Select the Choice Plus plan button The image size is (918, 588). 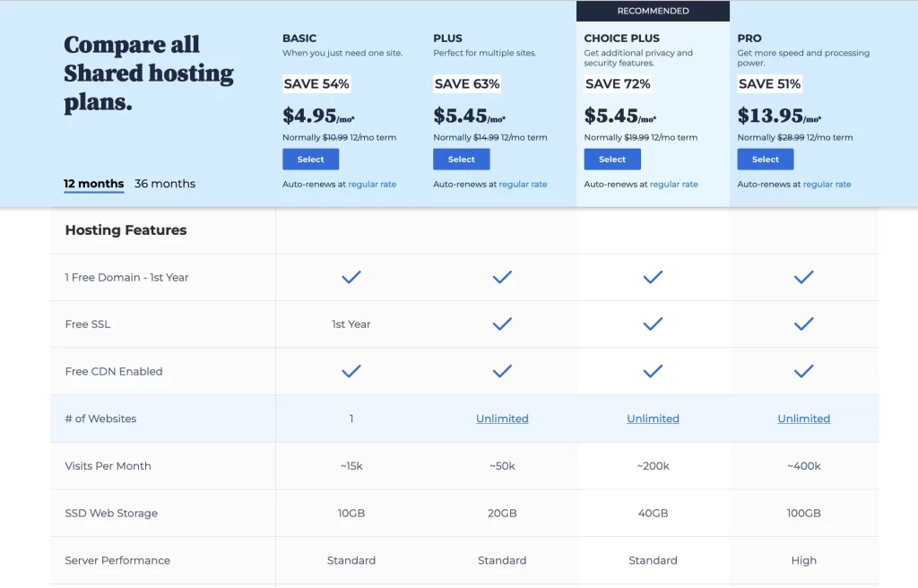(611, 160)
